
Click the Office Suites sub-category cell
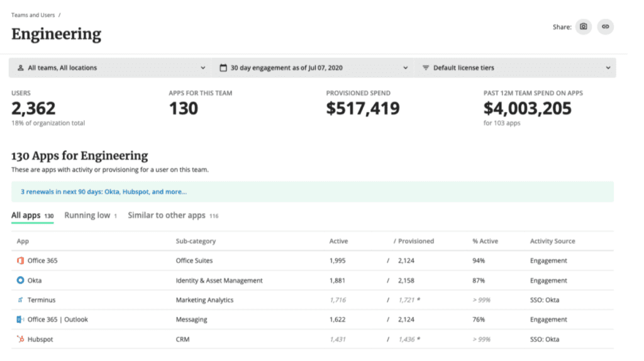click(x=194, y=260)
